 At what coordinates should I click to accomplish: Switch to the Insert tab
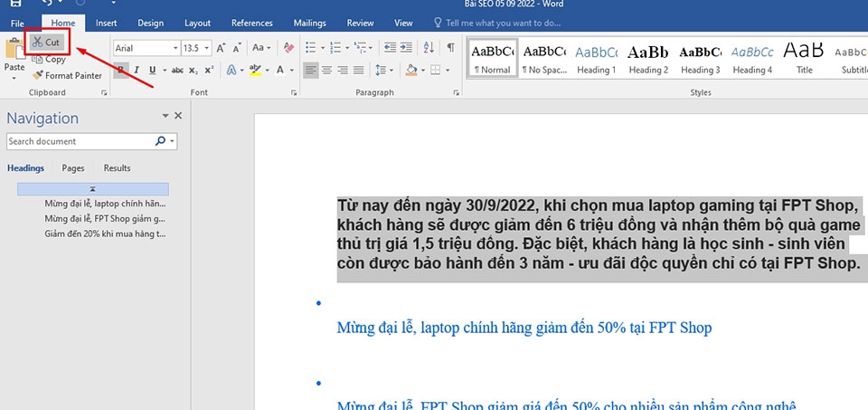point(106,24)
